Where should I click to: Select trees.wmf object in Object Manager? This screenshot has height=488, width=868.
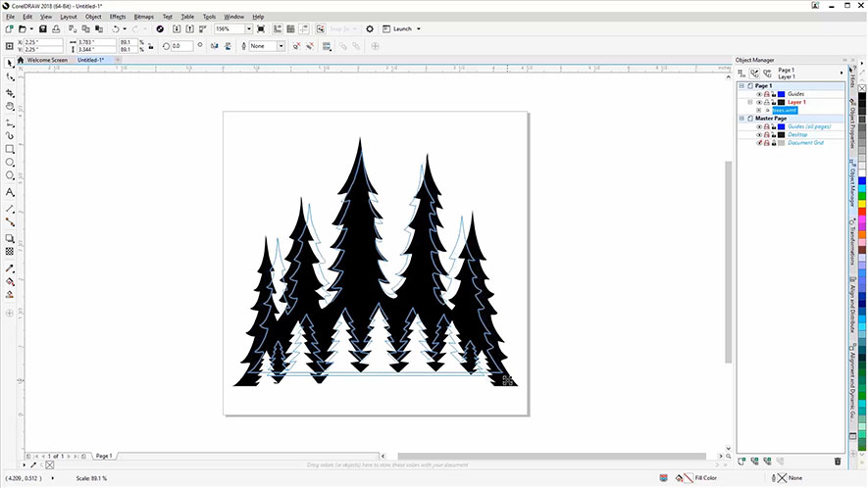(x=785, y=111)
